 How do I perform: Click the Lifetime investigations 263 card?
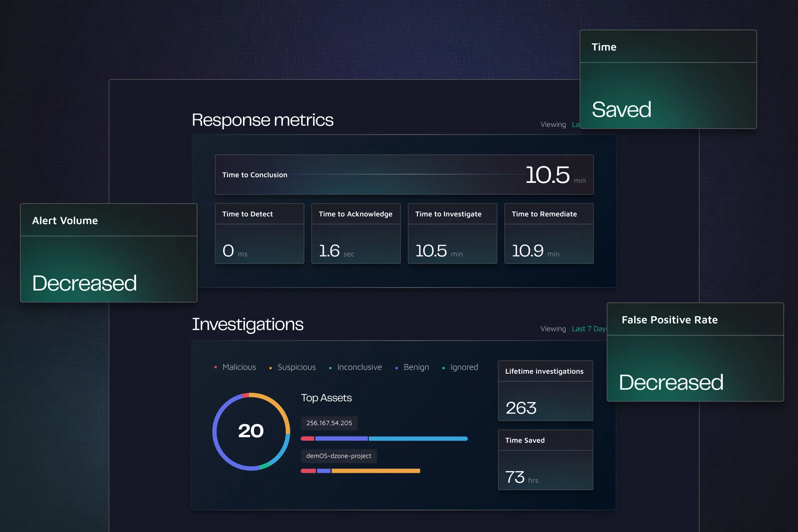[x=545, y=390]
